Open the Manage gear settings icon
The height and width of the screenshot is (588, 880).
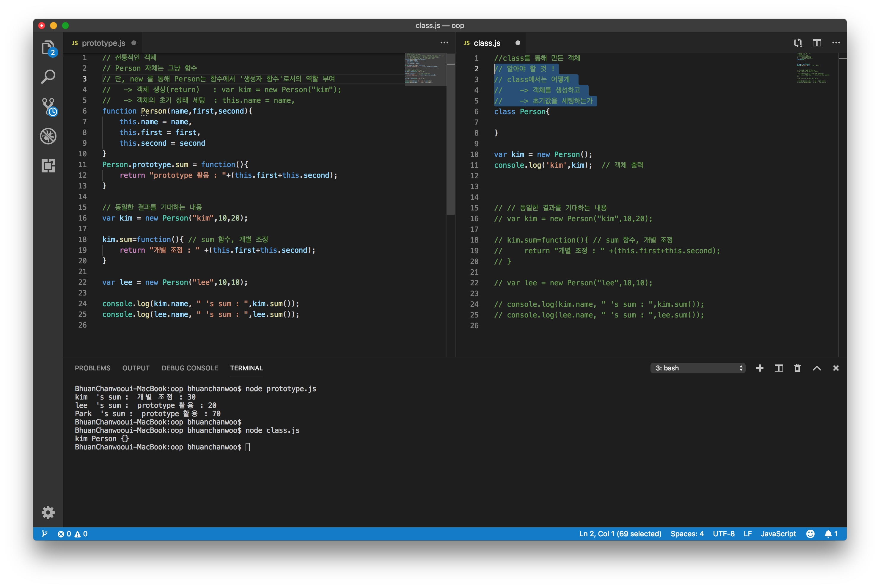(48, 512)
